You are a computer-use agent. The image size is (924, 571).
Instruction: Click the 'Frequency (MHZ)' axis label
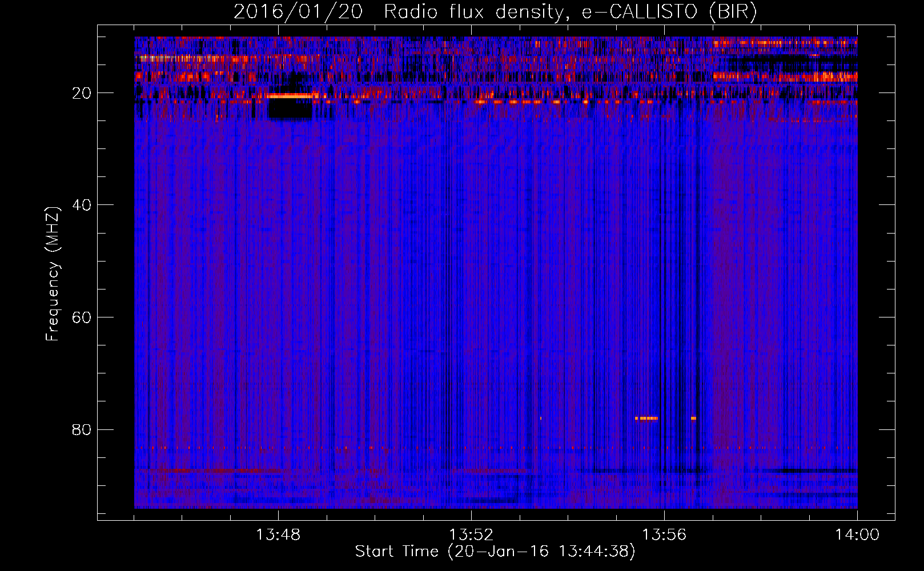[52, 274]
